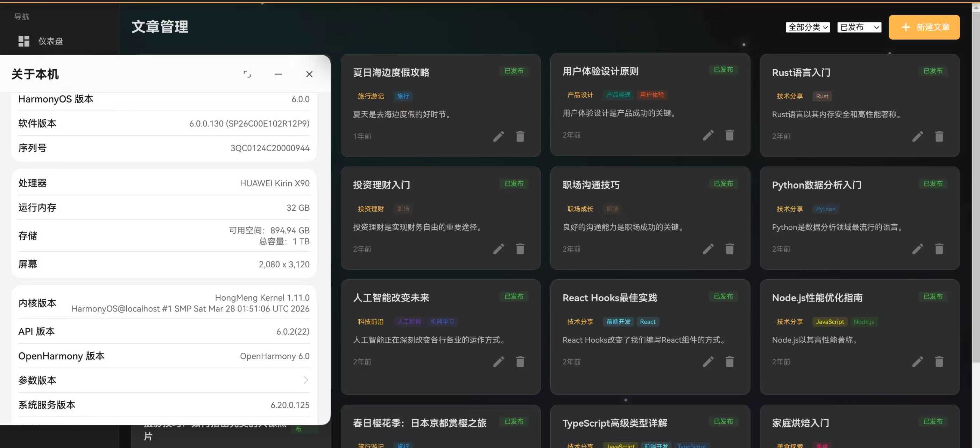This screenshot has height=448, width=980.
Task: Delete the 人工智能改变未来 article
Action: coord(520,362)
